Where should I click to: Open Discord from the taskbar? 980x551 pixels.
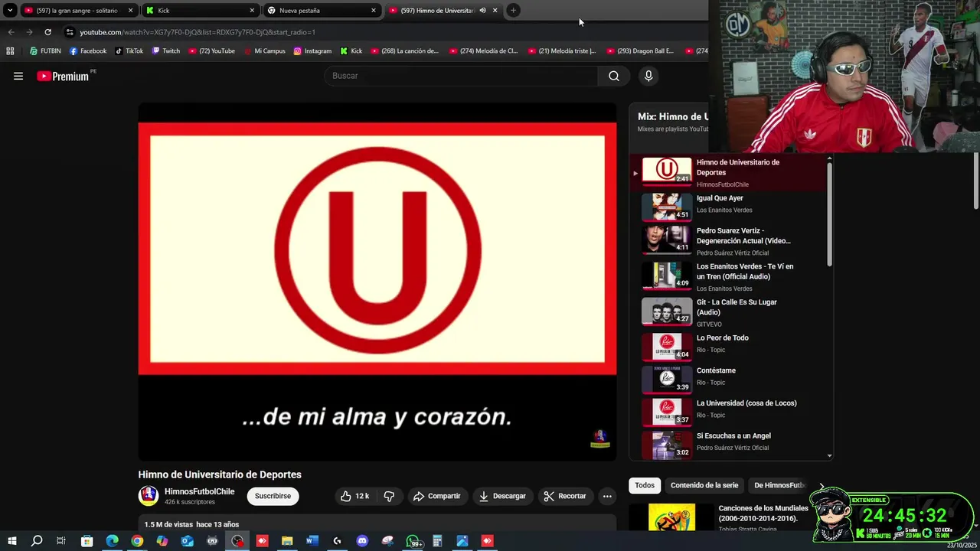click(x=362, y=541)
